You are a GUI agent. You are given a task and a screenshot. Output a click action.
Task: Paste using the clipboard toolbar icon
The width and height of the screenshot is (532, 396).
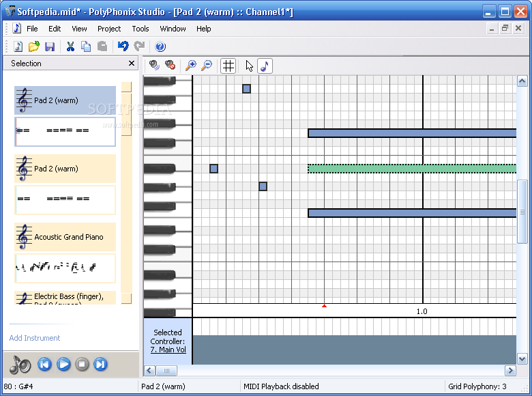(x=102, y=46)
